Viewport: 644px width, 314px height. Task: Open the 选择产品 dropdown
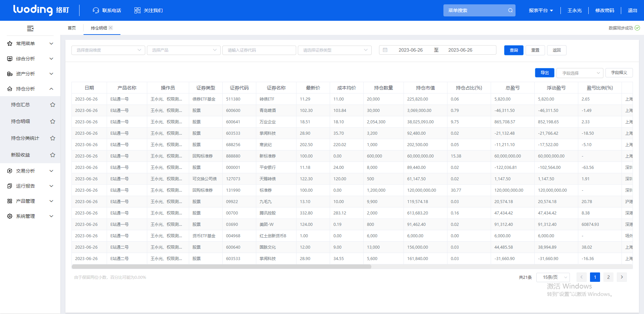(x=184, y=50)
